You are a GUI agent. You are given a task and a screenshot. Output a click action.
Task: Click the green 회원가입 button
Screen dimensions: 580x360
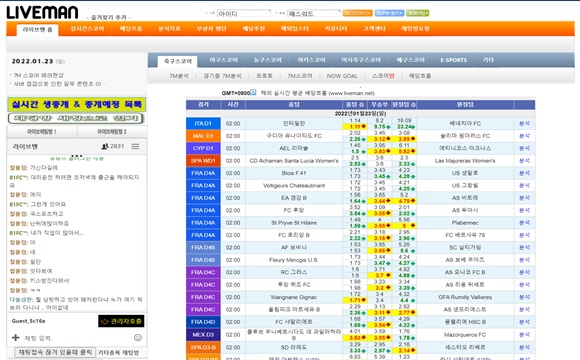[x=418, y=13]
